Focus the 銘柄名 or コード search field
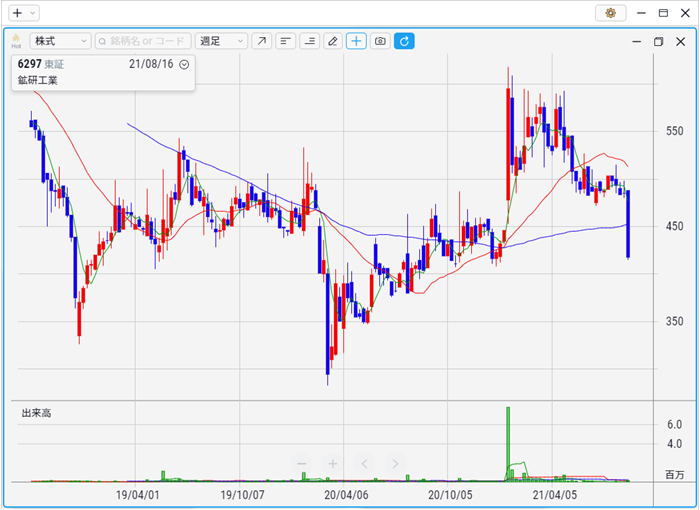 coord(143,41)
